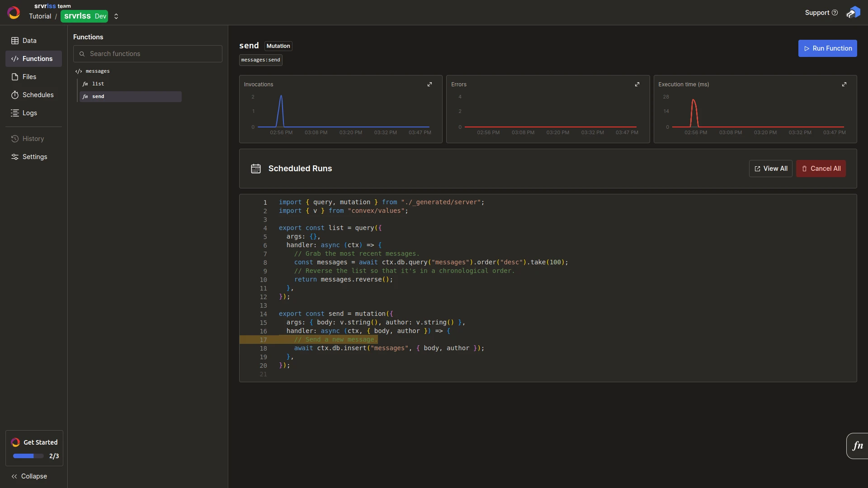Click line number 14 in the gutter
This screenshot has width=868, height=488.
(x=264, y=314)
